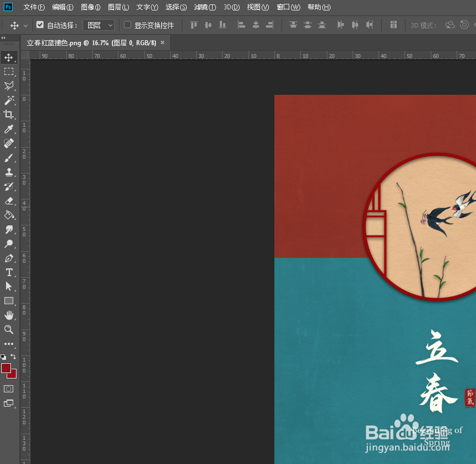Viewport: 476px width, 464px height.
Task: Select the Dodge tool
Action: pos(9,244)
